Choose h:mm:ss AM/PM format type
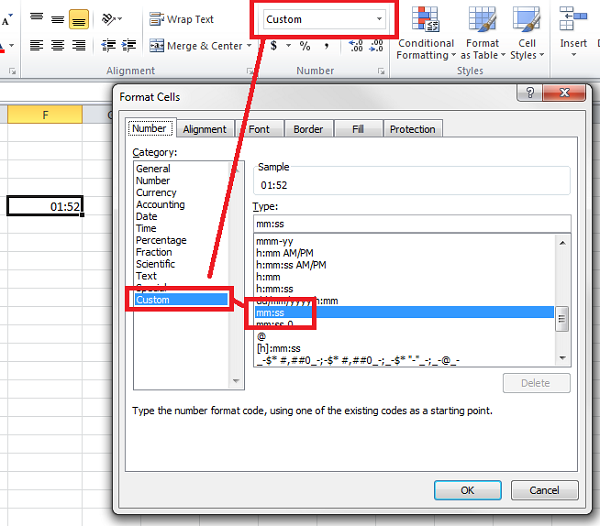This screenshot has width=600, height=526. [x=404, y=265]
